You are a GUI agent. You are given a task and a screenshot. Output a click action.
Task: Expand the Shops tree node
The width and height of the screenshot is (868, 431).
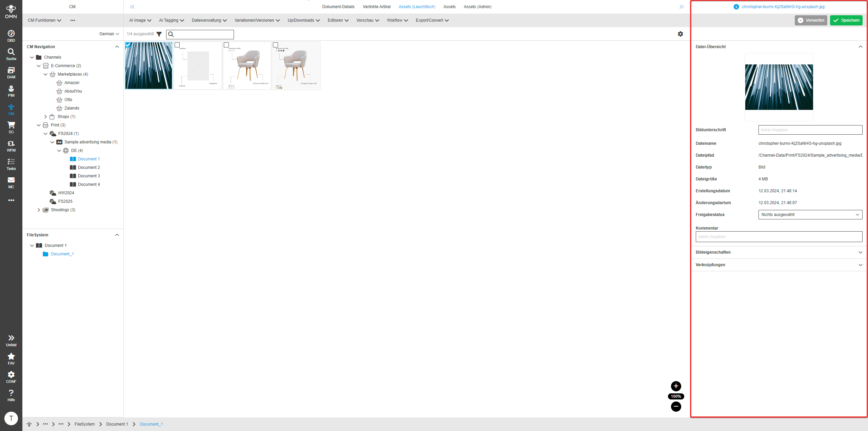point(45,117)
